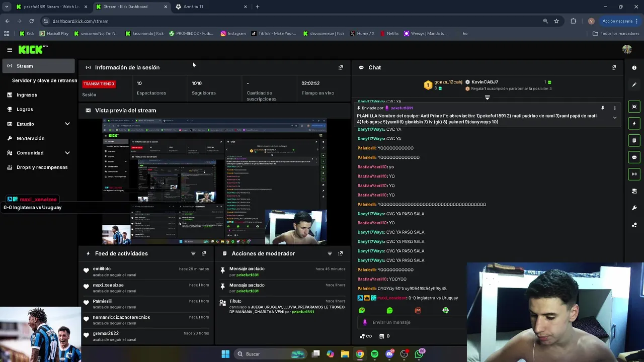Open Servidor y clave de retransmisión
Screen dimensions: 644x362
(x=44, y=80)
